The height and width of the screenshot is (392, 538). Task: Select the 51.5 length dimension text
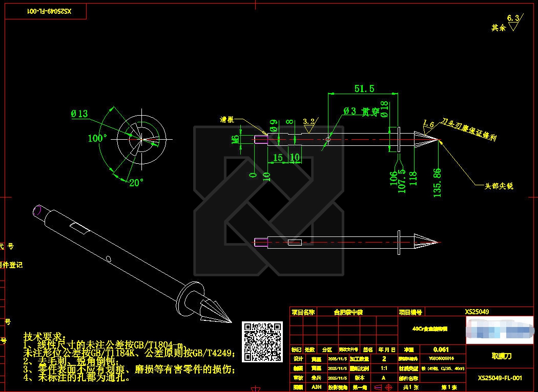(x=364, y=89)
